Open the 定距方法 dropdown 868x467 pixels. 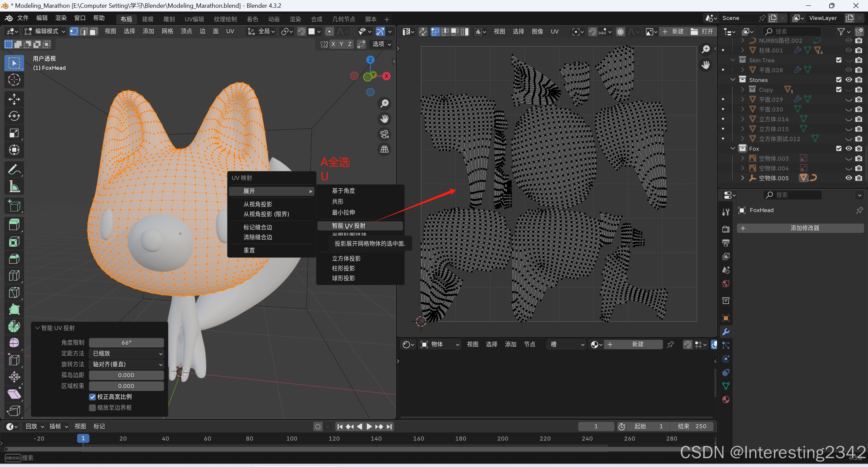126,353
